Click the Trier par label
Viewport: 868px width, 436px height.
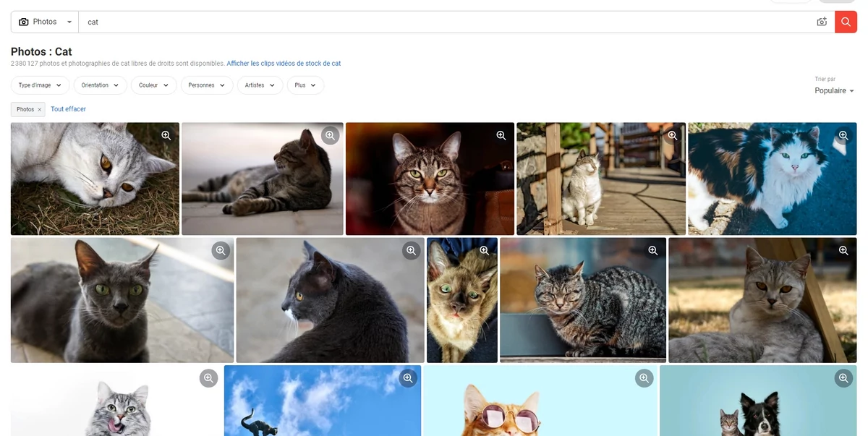point(825,79)
